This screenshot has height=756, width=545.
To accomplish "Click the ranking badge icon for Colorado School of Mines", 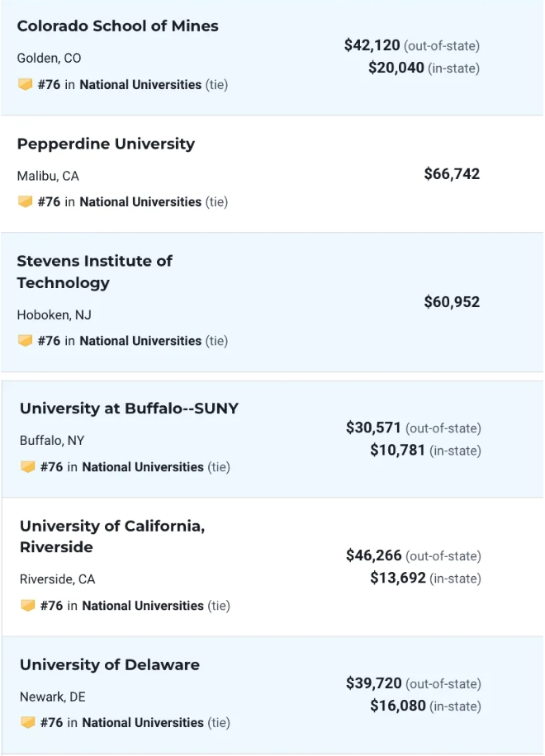I will 25,84.
